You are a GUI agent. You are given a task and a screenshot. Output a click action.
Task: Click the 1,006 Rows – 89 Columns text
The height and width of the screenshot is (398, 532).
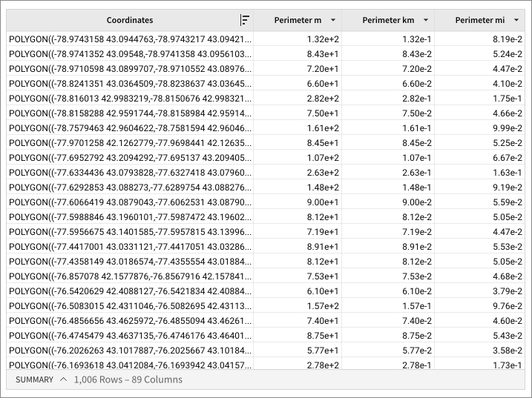128,379
